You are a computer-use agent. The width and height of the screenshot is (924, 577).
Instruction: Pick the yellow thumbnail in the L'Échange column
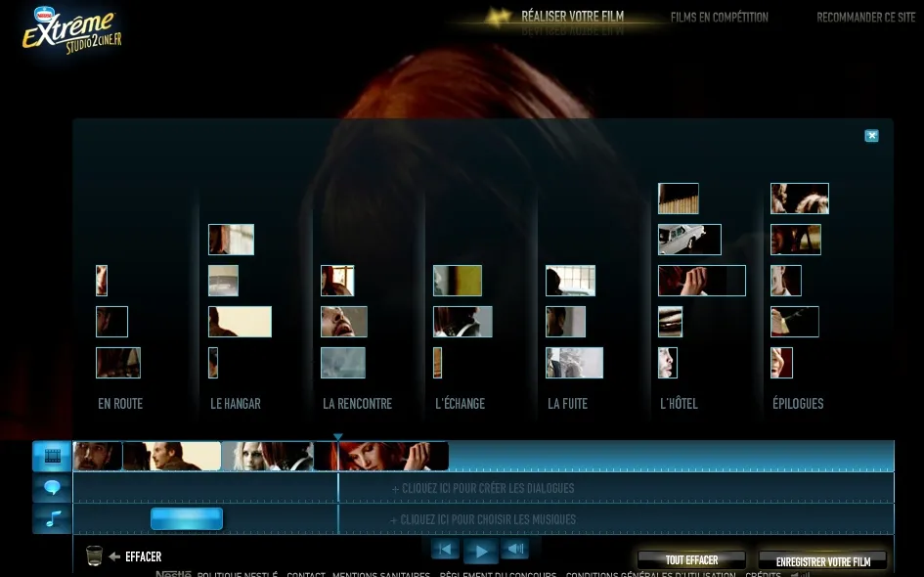pyautogui.click(x=458, y=281)
